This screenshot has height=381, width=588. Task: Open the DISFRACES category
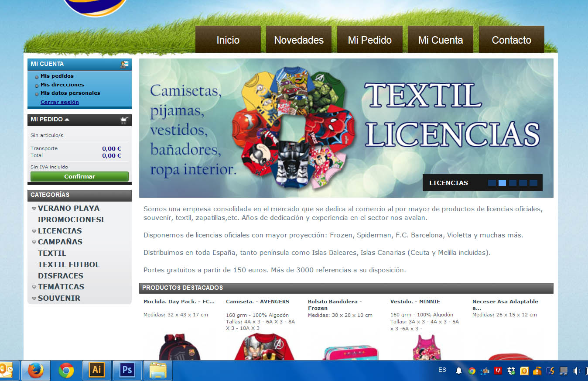[60, 276]
